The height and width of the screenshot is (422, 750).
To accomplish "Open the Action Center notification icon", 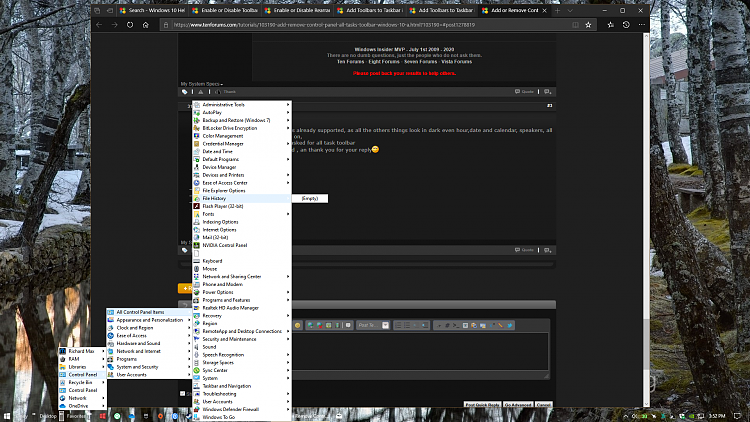I will coord(737,416).
